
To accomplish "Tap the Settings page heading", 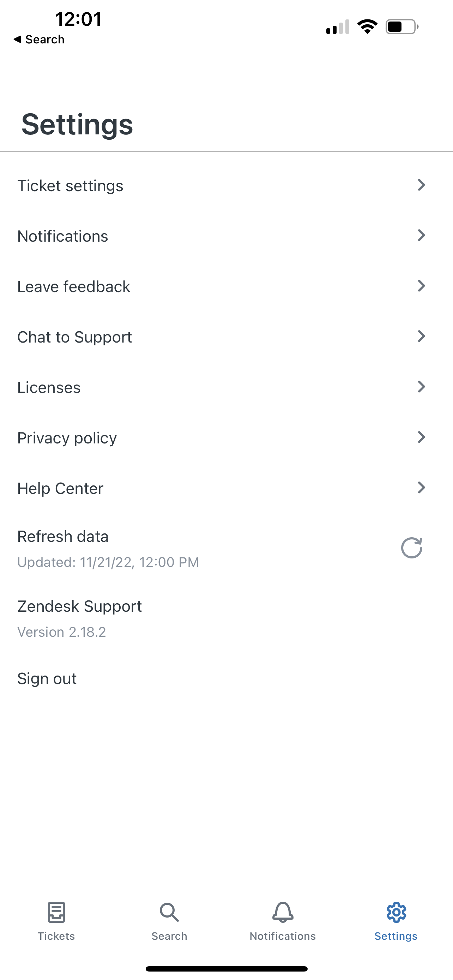I will [x=77, y=125].
